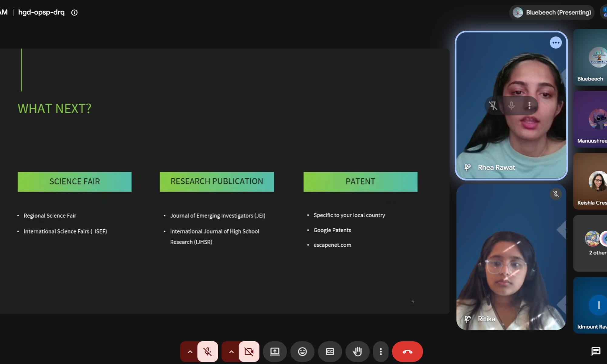The image size is (607, 364).
Task: Click the pin icon beside Ritika's name
Action: (467, 319)
